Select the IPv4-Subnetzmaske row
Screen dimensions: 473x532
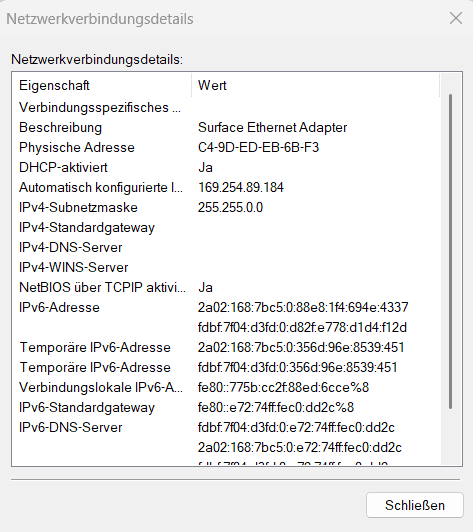point(226,208)
